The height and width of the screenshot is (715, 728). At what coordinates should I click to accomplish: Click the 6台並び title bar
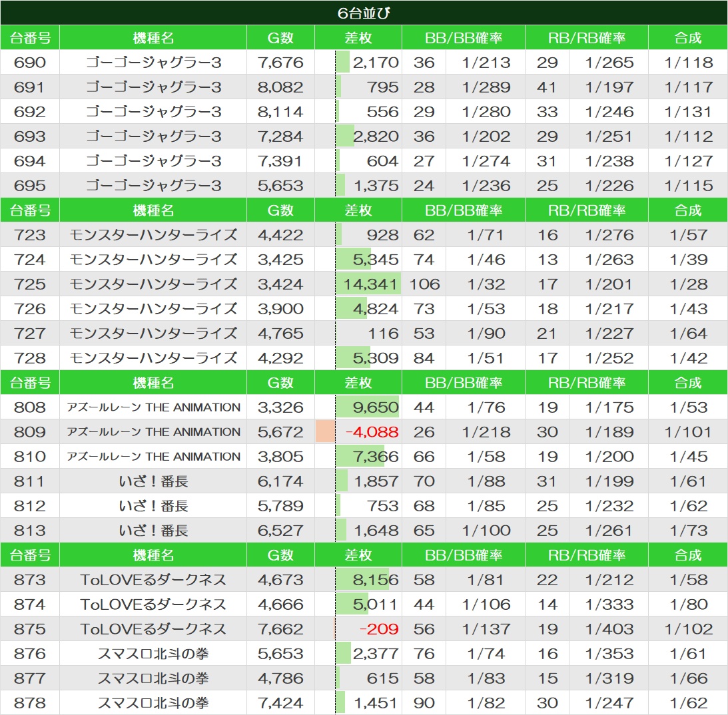tap(364, 13)
